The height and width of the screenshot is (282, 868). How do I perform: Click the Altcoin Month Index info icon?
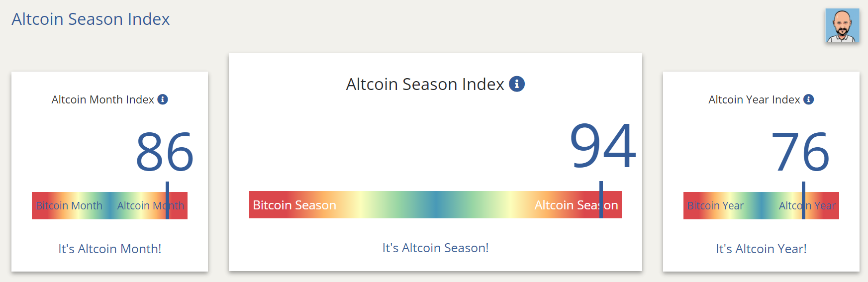(x=163, y=99)
